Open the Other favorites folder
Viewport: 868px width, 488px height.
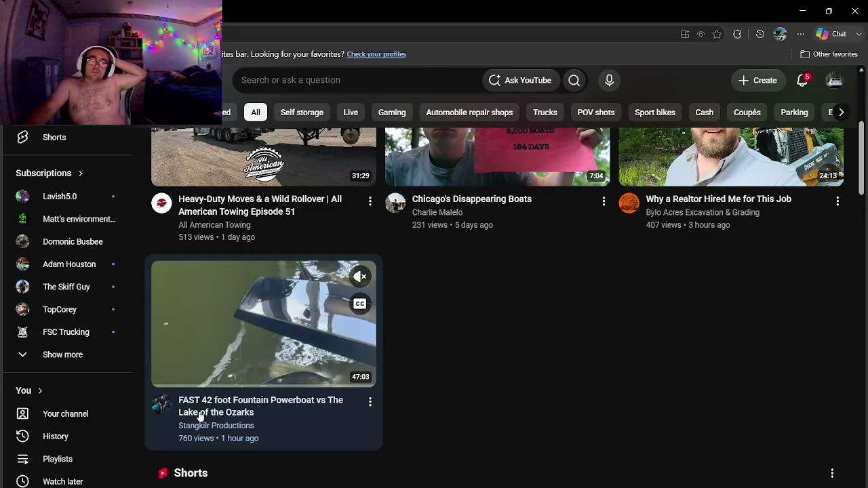(829, 54)
